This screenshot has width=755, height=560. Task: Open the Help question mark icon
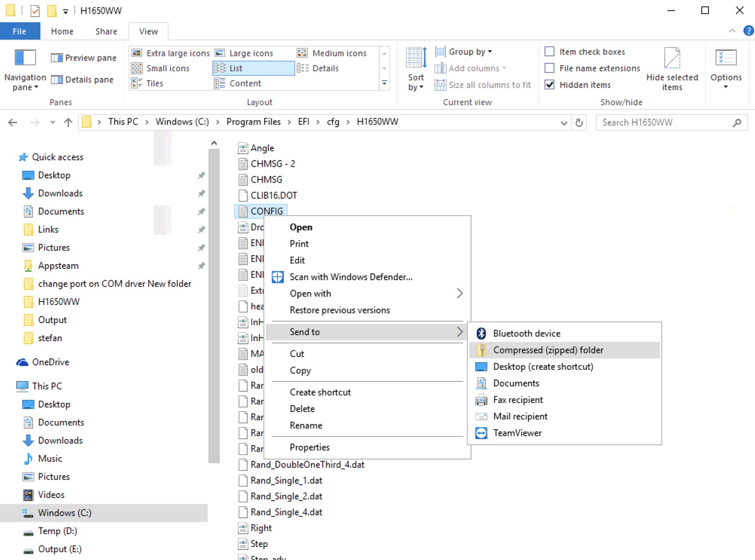pyautogui.click(x=749, y=31)
